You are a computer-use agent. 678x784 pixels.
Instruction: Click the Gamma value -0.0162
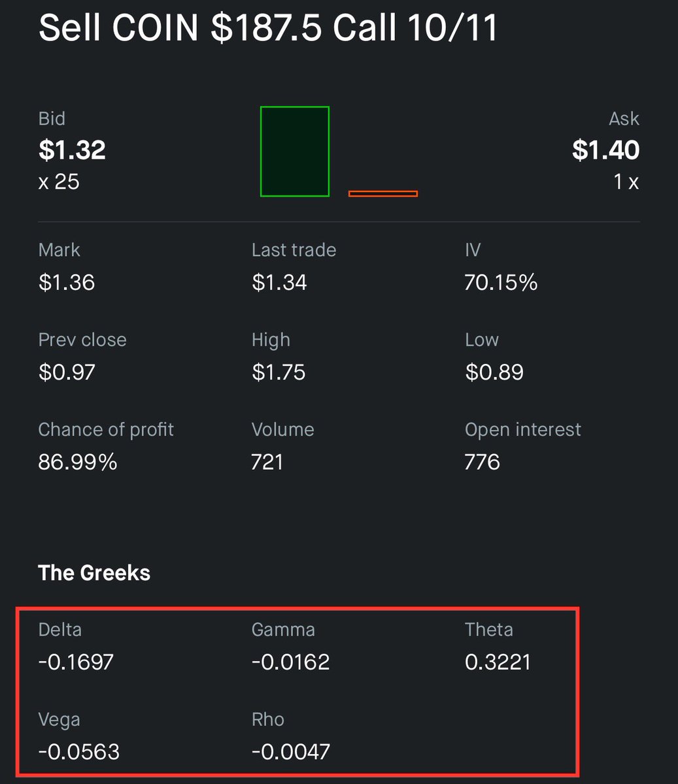coord(290,662)
